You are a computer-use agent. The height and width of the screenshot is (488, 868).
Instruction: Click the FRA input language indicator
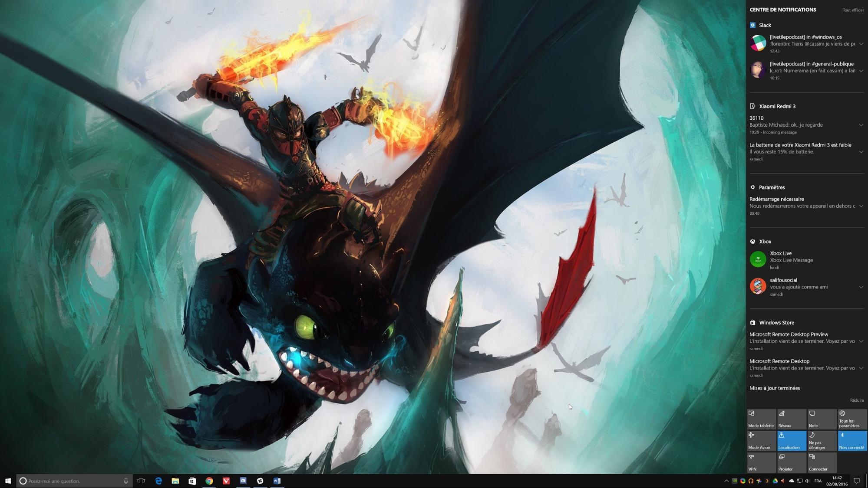click(818, 481)
